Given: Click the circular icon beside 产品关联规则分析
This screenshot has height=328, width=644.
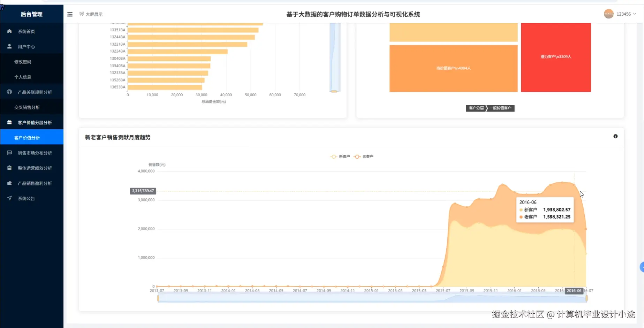Looking at the screenshot, I should [x=9, y=92].
